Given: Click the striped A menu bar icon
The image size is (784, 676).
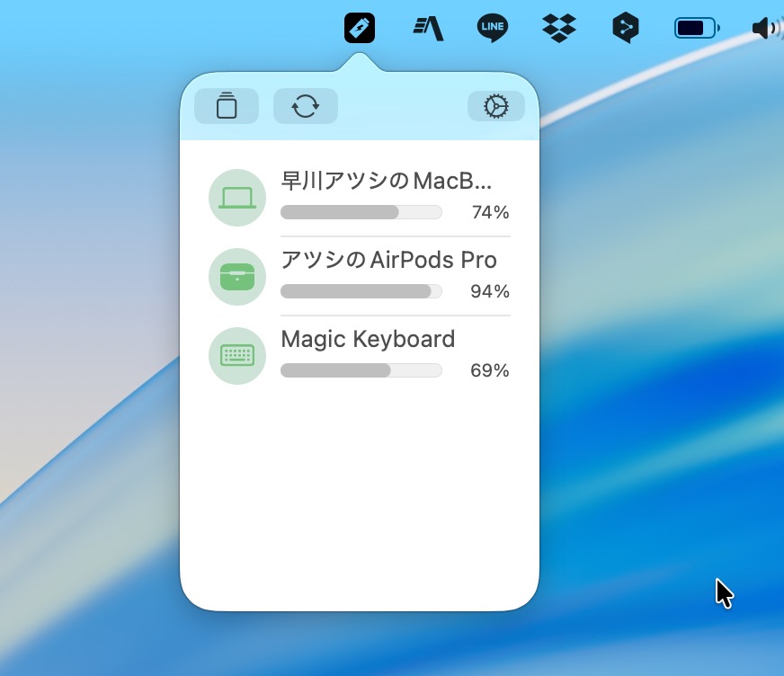Looking at the screenshot, I should (429, 28).
